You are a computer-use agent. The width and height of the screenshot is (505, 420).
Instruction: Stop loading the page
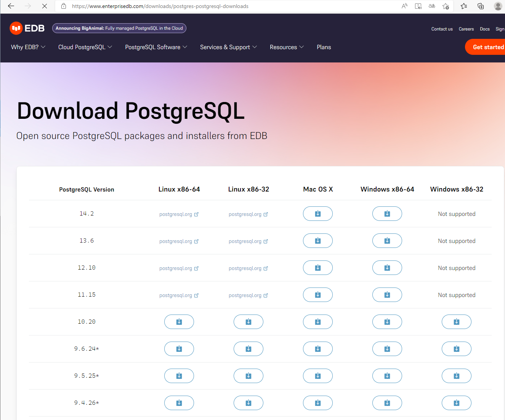point(45,6)
